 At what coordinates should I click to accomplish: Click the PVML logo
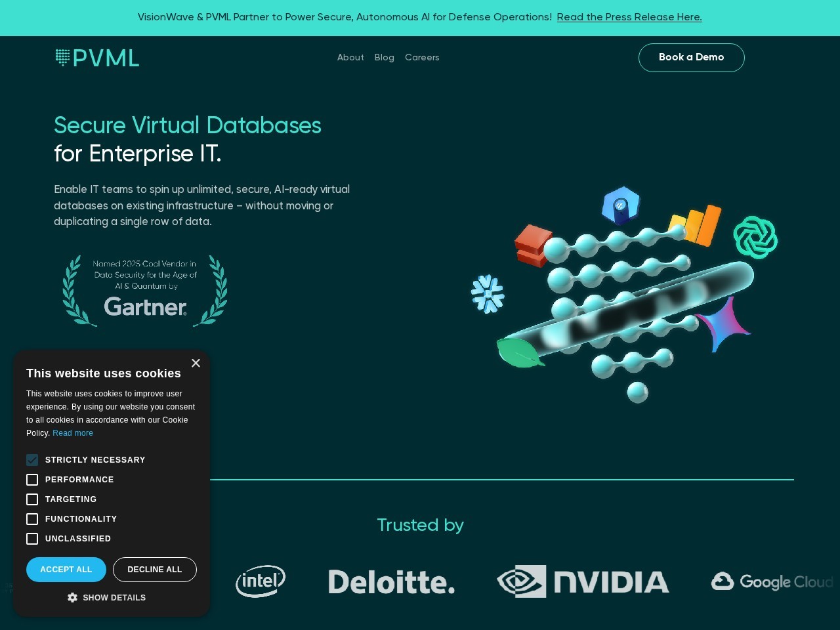pos(97,58)
